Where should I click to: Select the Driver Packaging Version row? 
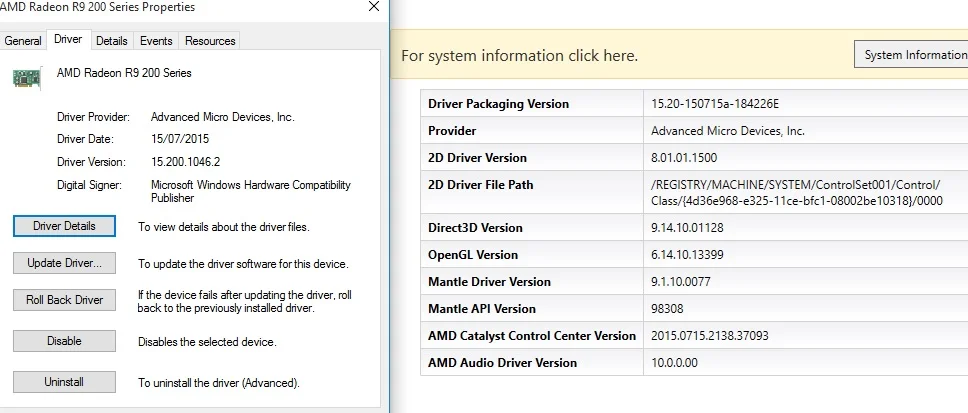694,104
